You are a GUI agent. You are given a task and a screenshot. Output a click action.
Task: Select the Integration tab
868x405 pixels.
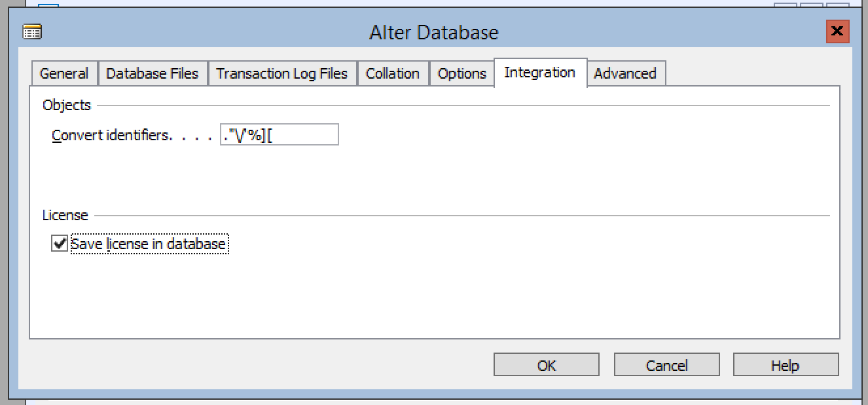(540, 72)
